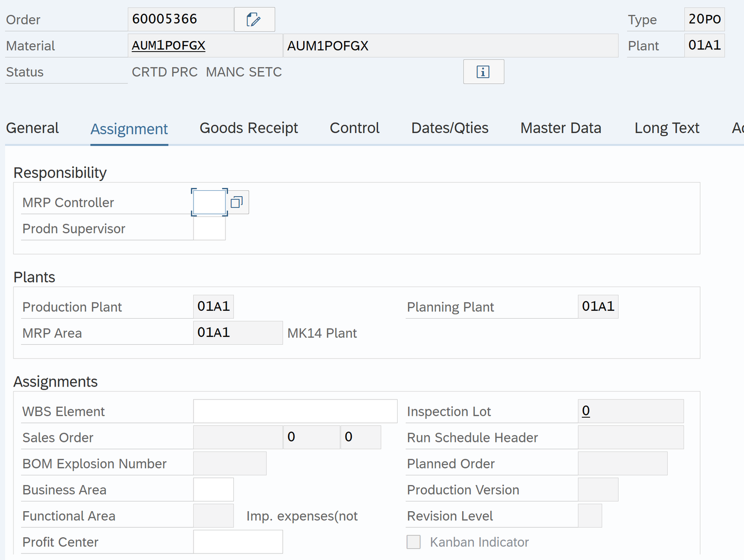Open the status information icon button
744x560 pixels.
(x=483, y=72)
